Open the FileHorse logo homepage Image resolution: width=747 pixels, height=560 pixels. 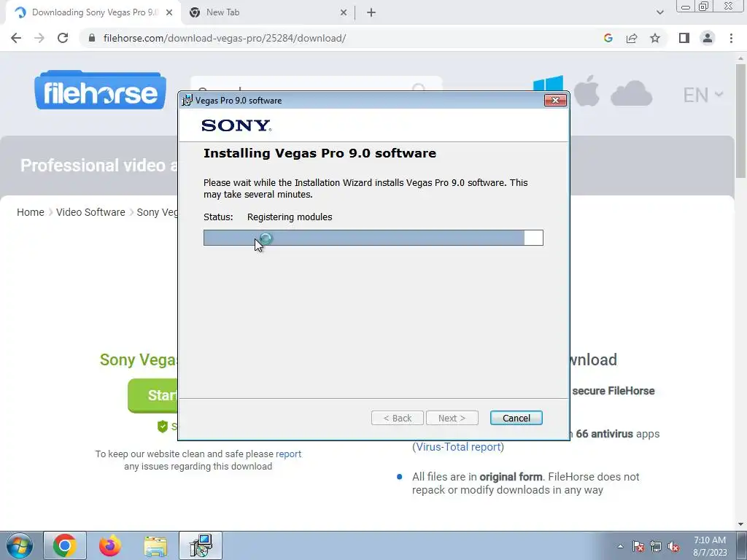(x=100, y=90)
